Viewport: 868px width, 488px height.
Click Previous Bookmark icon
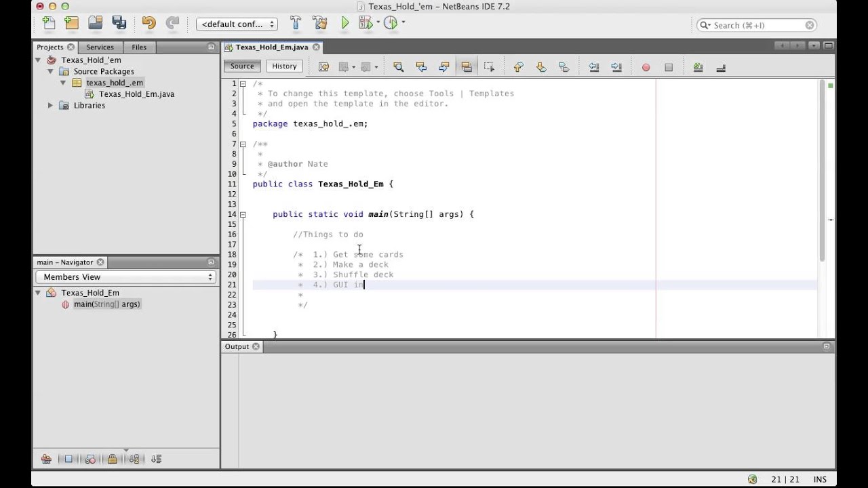pyautogui.click(x=519, y=67)
